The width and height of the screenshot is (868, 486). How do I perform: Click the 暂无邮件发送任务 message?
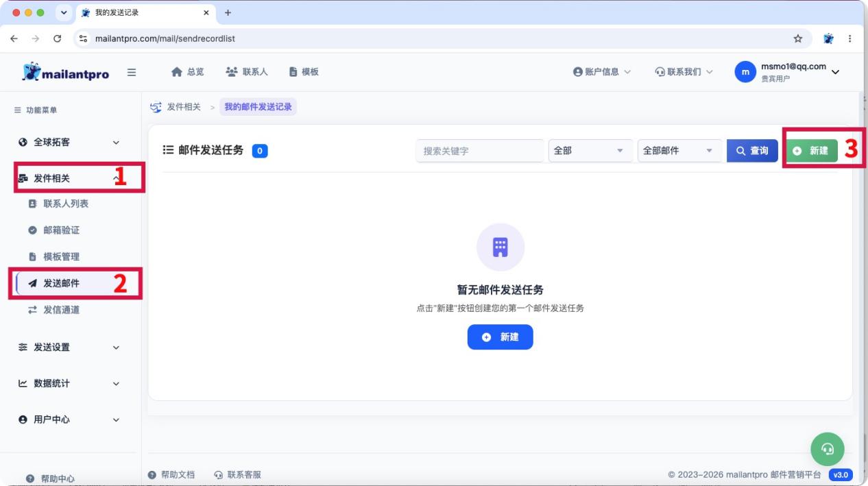tap(501, 290)
